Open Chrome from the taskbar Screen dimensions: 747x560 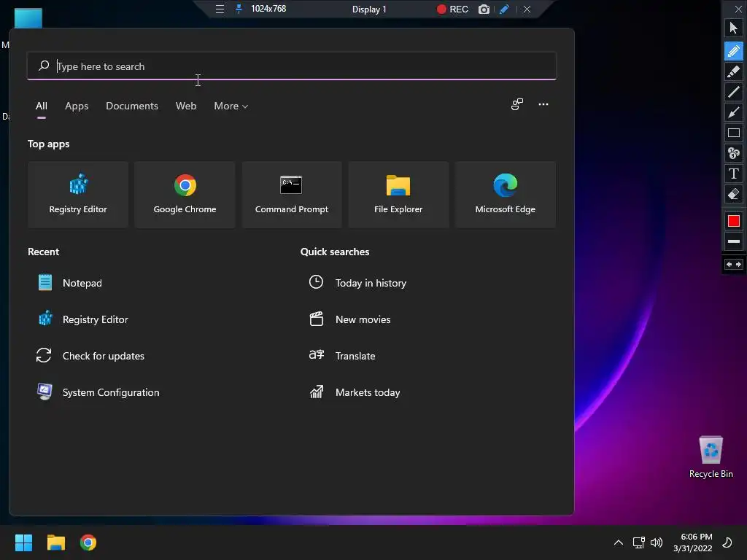click(88, 542)
